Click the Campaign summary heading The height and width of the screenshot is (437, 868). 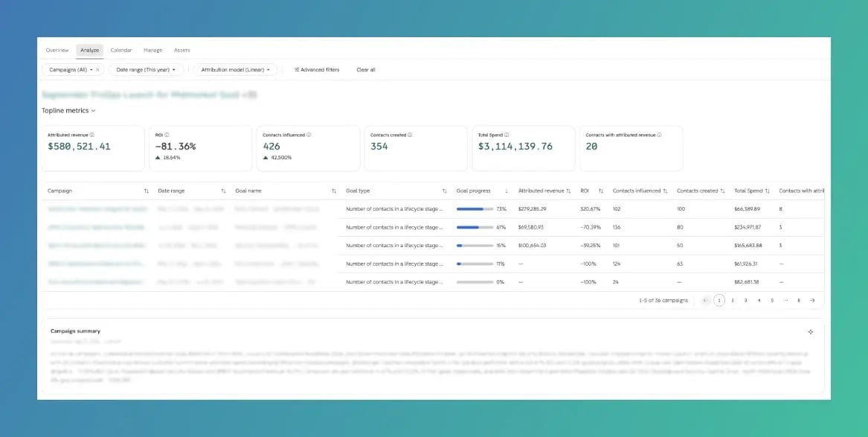pos(75,331)
